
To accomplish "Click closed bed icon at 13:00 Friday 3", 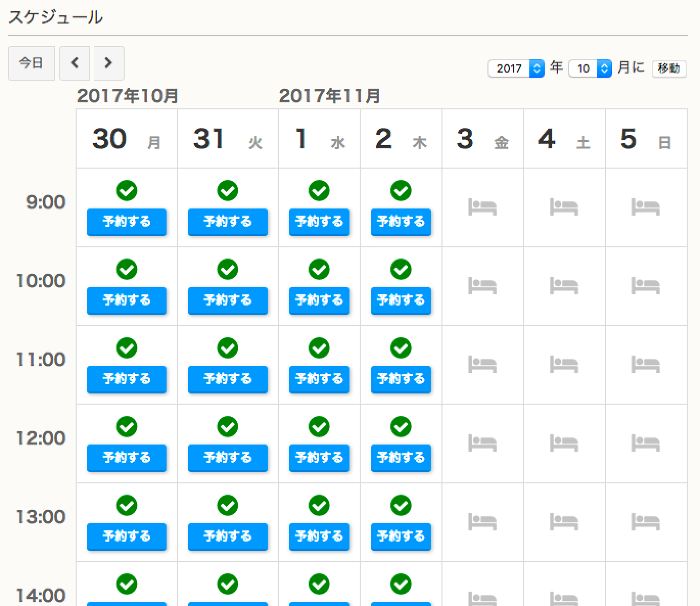I will coord(482,522).
